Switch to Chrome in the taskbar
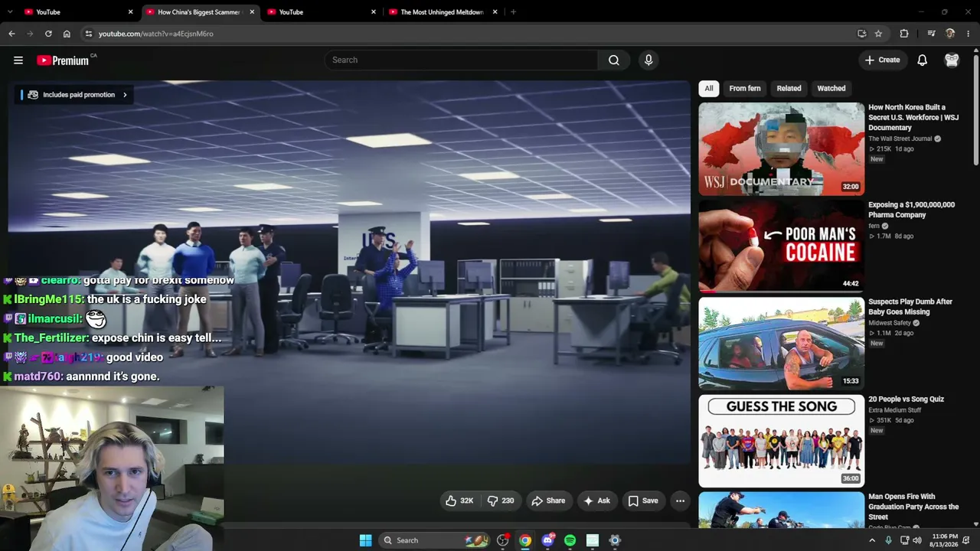Viewport: 980px width, 551px height. 525,540
